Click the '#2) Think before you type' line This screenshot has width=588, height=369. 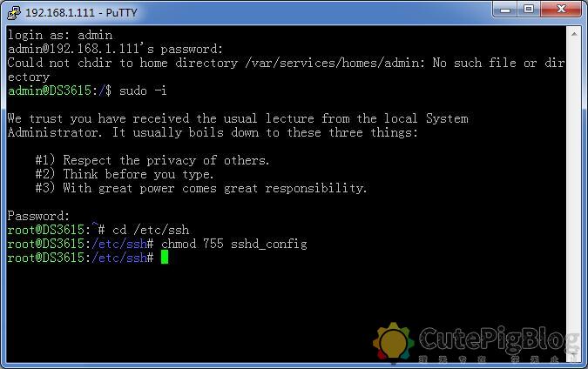pos(125,174)
